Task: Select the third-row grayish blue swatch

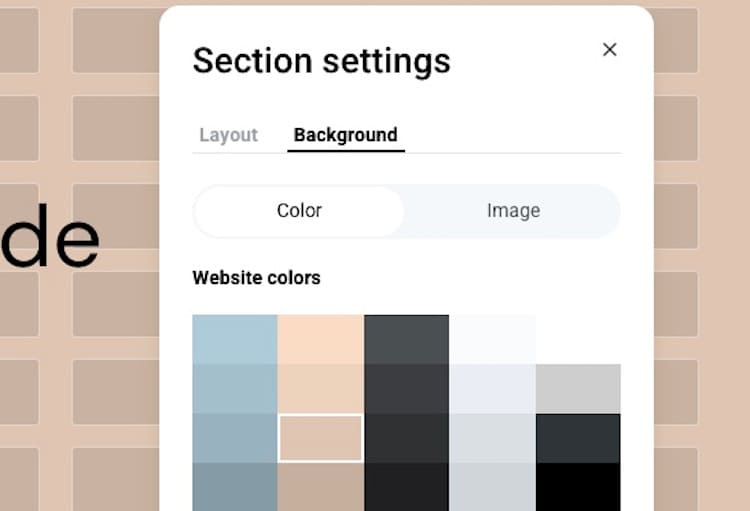Action: [x=234, y=438]
